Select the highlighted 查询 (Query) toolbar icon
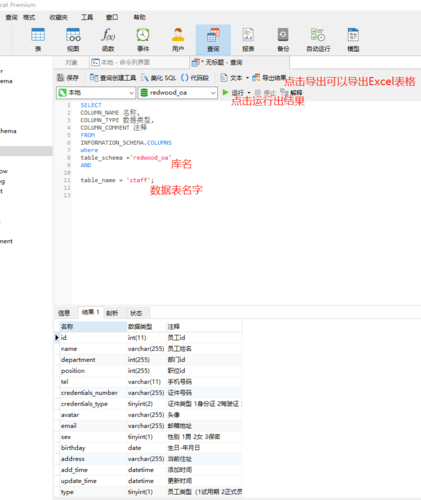This screenshot has width=421, height=500. [x=213, y=40]
